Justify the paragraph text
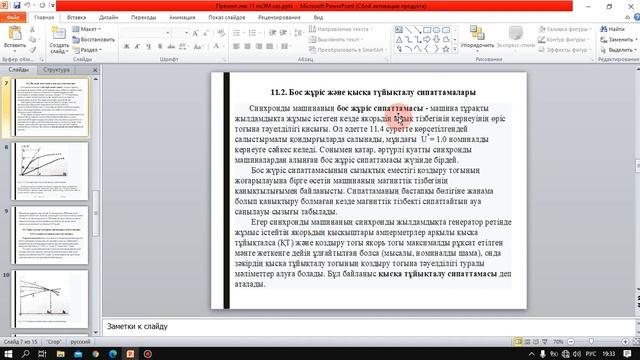The width and height of the screenshot is (640, 360). click(269, 47)
